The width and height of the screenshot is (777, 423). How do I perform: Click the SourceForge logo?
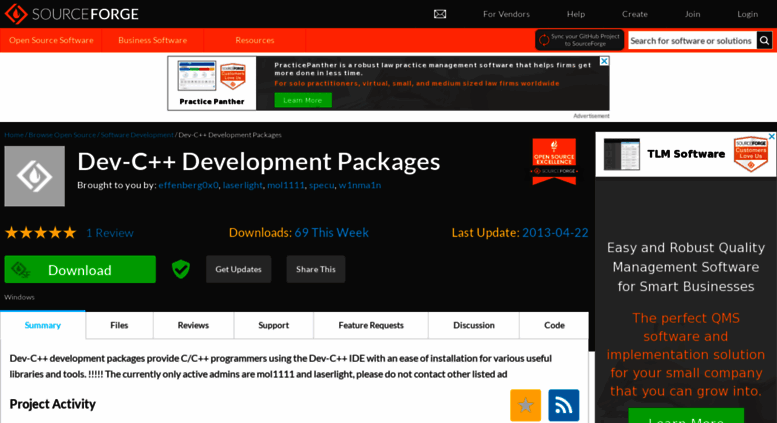click(72, 14)
